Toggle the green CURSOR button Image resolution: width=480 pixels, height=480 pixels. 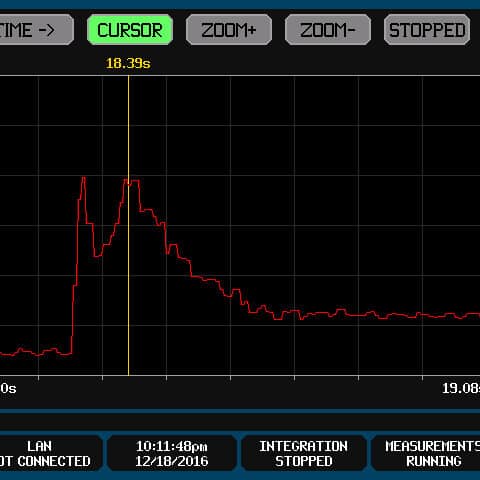(130, 30)
